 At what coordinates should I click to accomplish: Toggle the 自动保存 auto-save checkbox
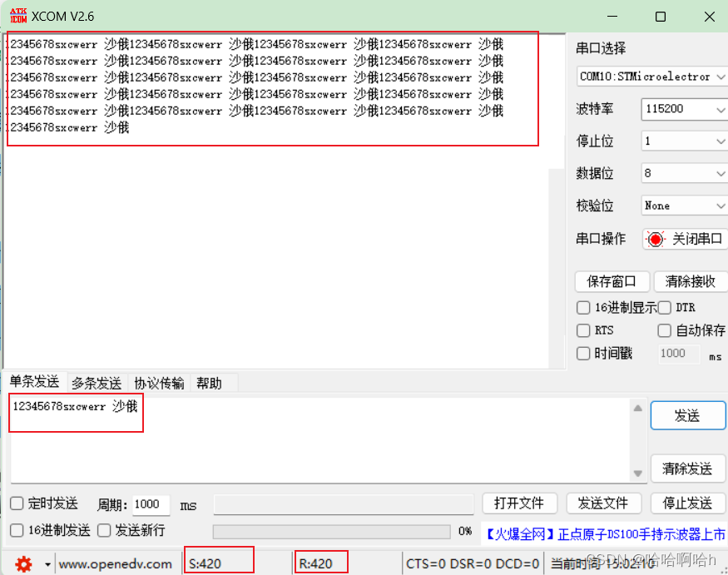(664, 330)
